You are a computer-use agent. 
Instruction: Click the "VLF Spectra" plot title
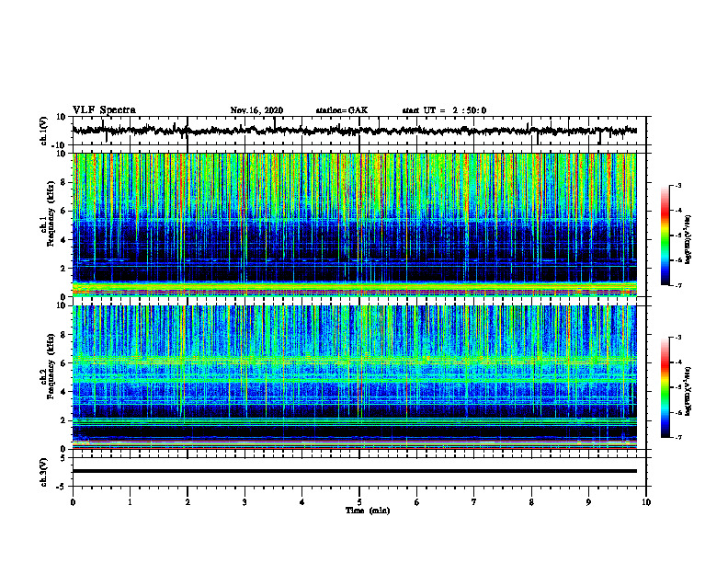104,110
